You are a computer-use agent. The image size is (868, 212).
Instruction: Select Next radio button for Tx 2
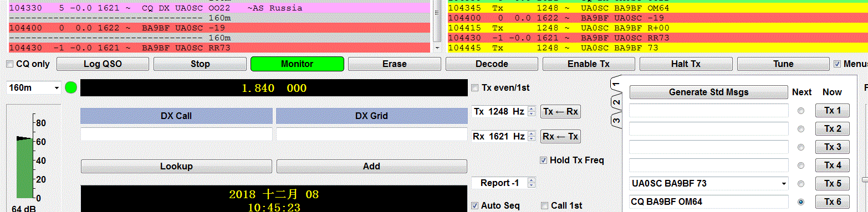tap(801, 129)
